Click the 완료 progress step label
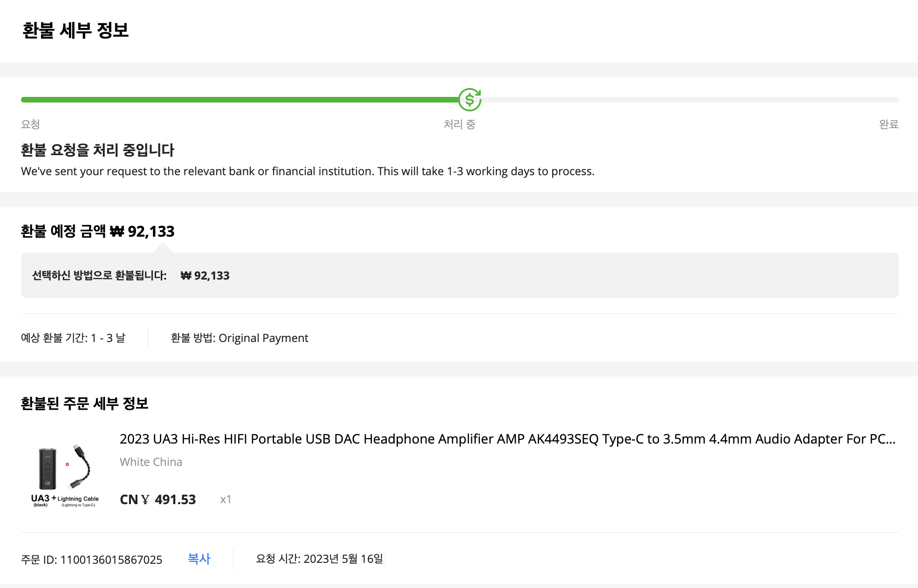Image resolution: width=918 pixels, height=588 pixels. (x=888, y=124)
